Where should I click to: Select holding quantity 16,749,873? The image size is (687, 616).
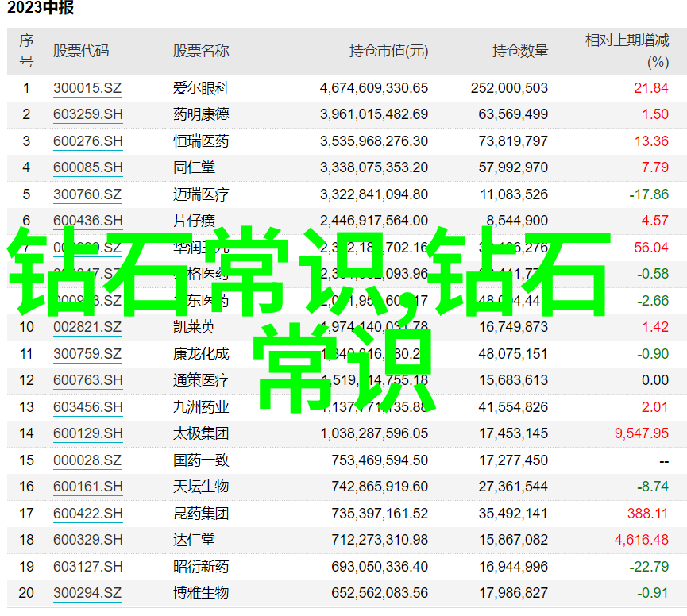click(x=513, y=327)
